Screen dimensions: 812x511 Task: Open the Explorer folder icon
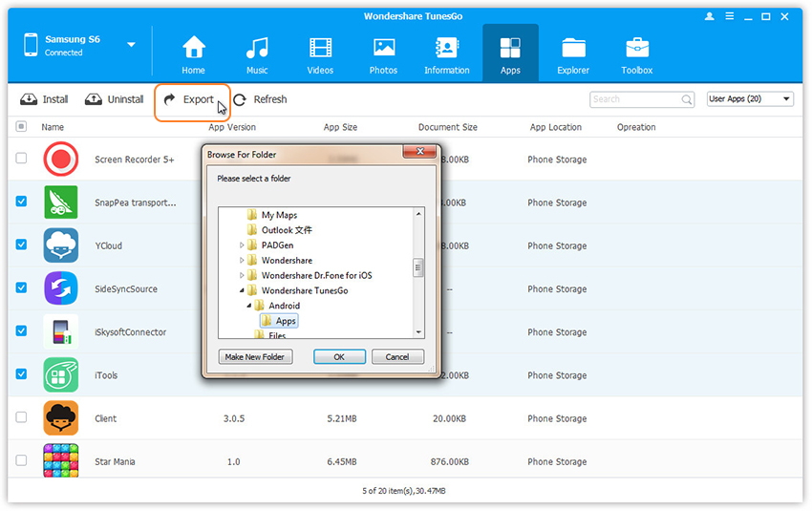pyautogui.click(x=574, y=48)
